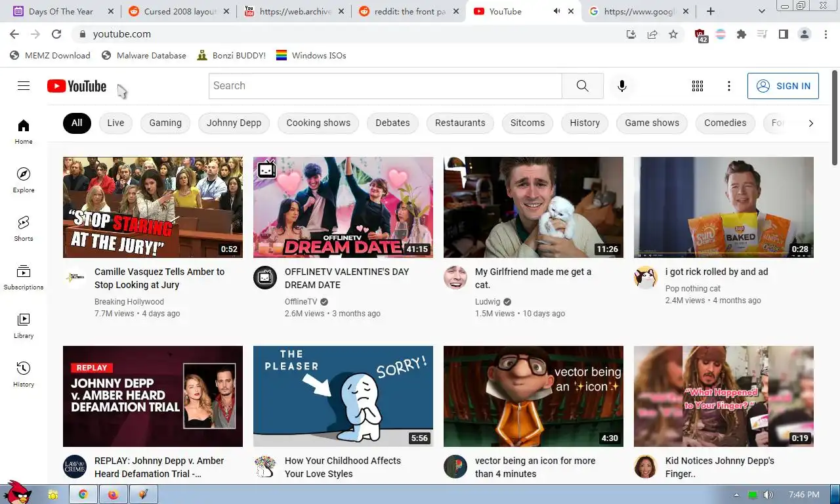Switch to web.archive tab

(294, 11)
